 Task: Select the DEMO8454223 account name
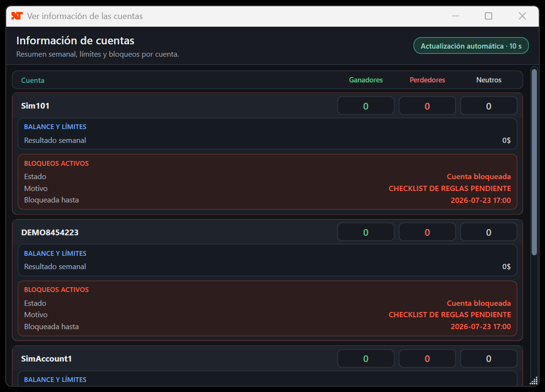coord(50,232)
